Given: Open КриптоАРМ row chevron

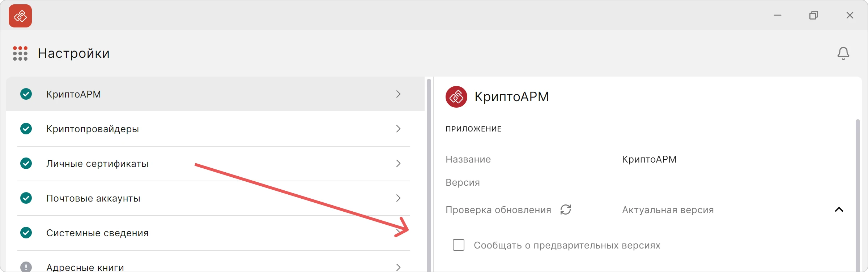Looking at the screenshot, I should click(x=398, y=94).
